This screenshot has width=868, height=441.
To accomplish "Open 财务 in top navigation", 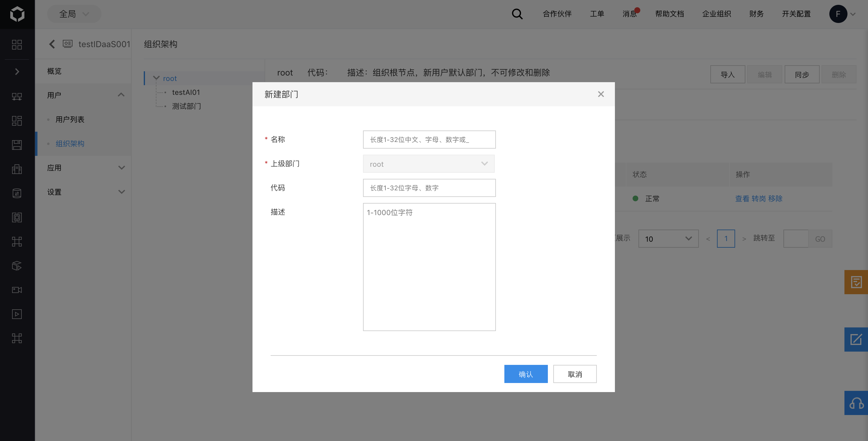I will coord(756,14).
